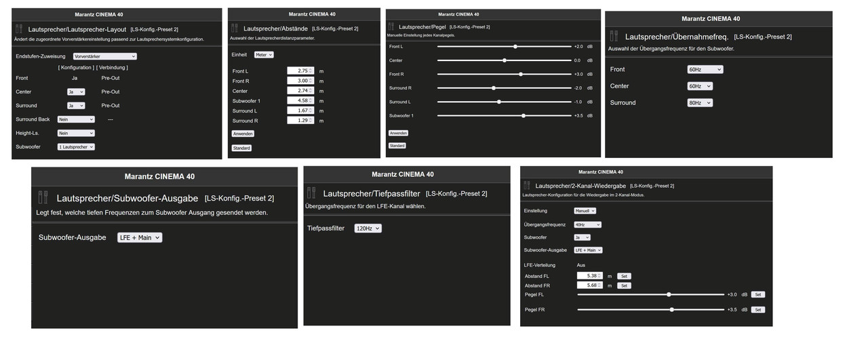Open Center dropdown in Lautsprecher-Layout panel

pos(75,92)
